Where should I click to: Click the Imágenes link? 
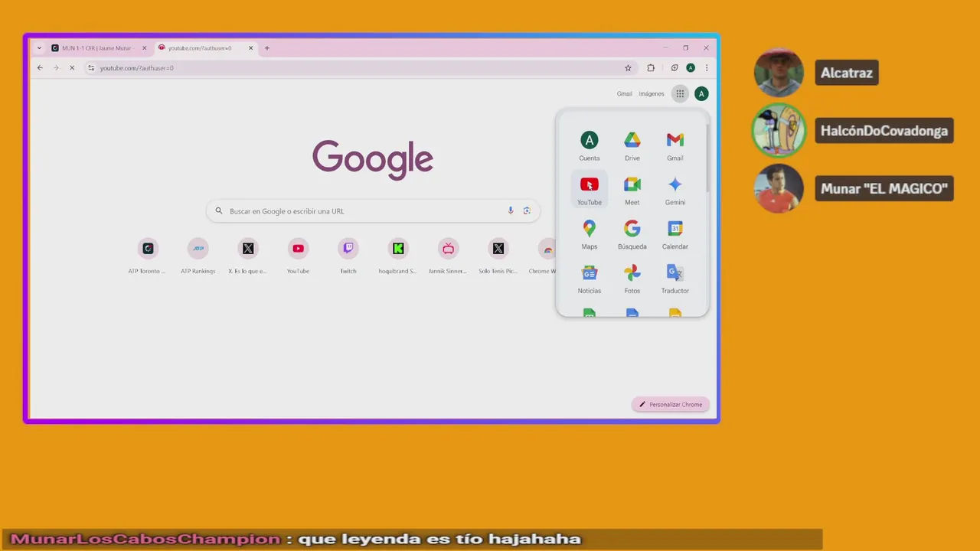[x=652, y=93]
